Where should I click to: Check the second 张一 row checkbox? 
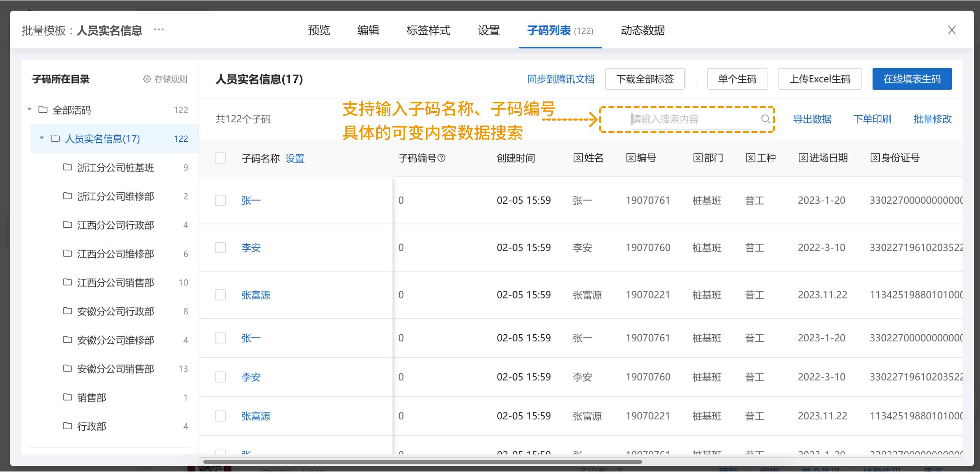pos(220,338)
